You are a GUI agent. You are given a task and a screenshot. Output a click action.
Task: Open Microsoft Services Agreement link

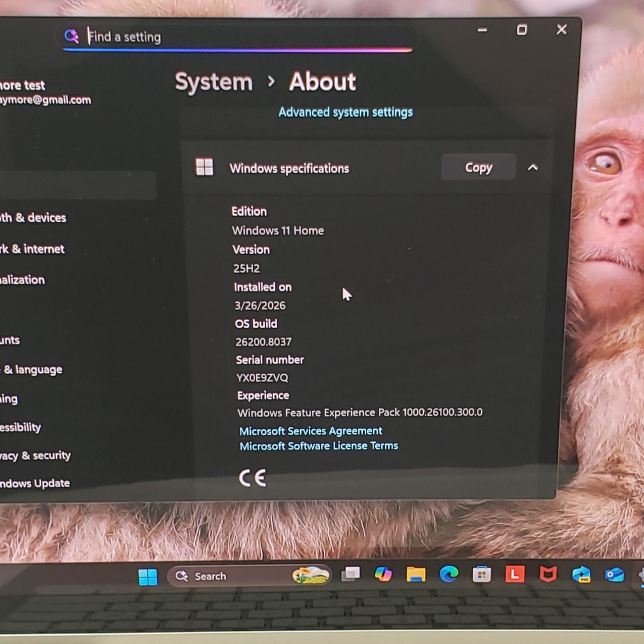point(310,431)
